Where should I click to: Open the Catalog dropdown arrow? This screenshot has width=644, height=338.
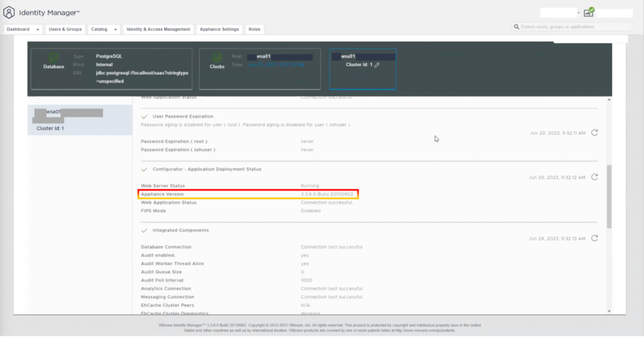pyautogui.click(x=116, y=30)
